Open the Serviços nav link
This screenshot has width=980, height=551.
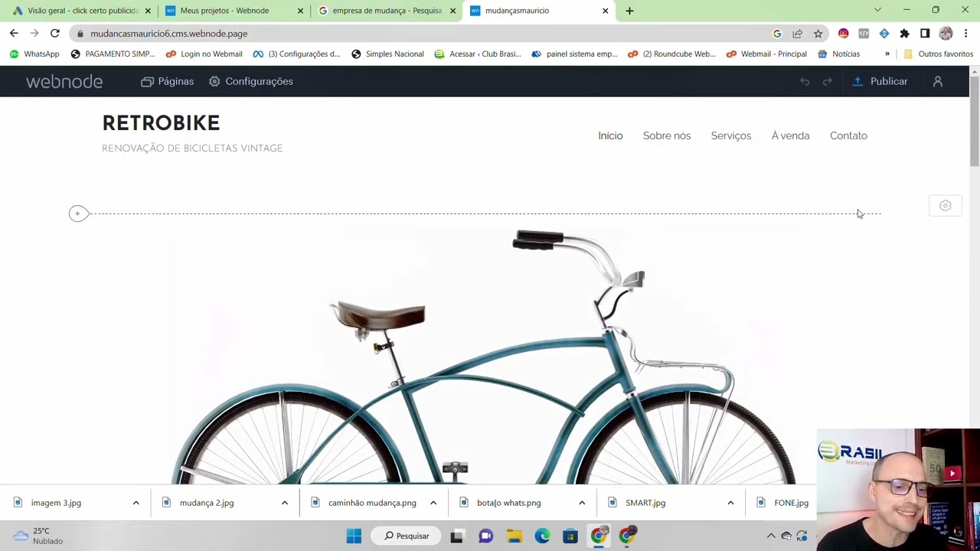click(x=731, y=135)
